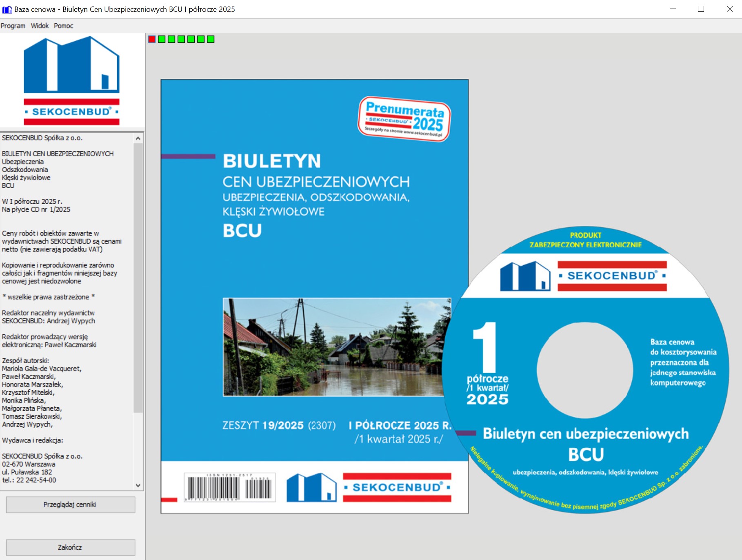Click the Prenumerata 2025 stamp on the cover

pos(404,119)
